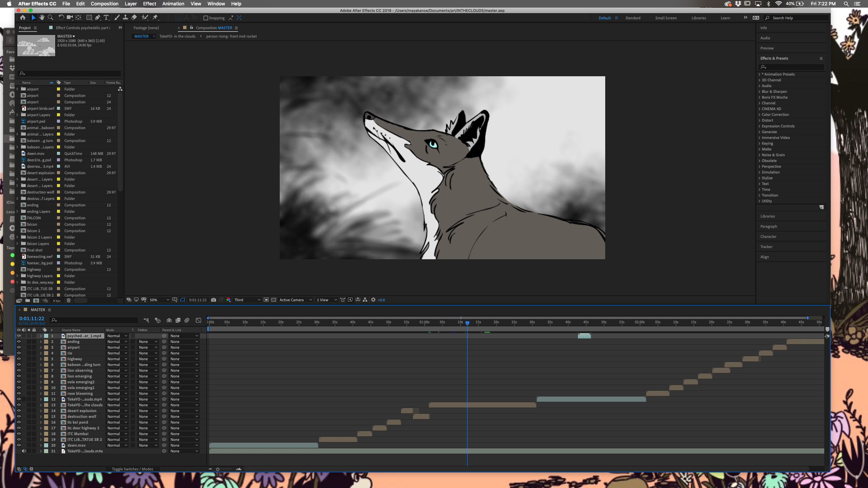Toggle hide shy layers in the timeline
This screenshot has width=868, height=488.
(x=169, y=320)
